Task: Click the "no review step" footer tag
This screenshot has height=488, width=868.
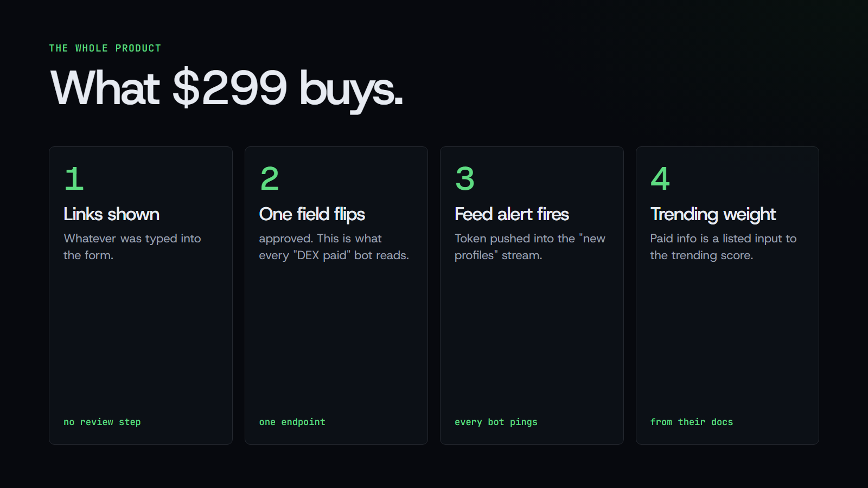Action: [102, 422]
